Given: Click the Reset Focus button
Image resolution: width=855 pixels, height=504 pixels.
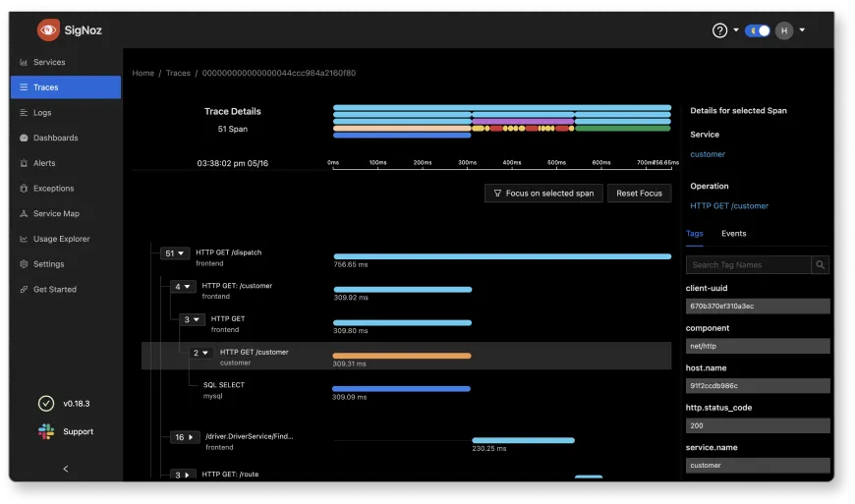Looking at the screenshot, I should [639, 194].
